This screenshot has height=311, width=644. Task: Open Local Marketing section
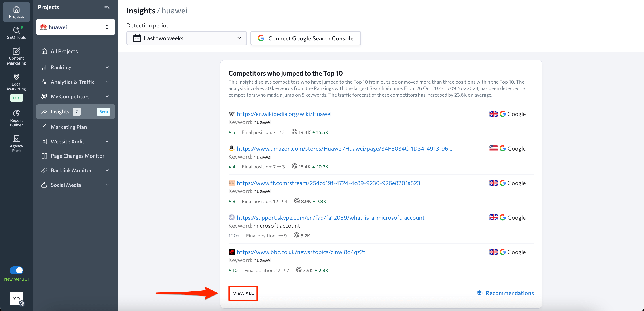(16, 82)
